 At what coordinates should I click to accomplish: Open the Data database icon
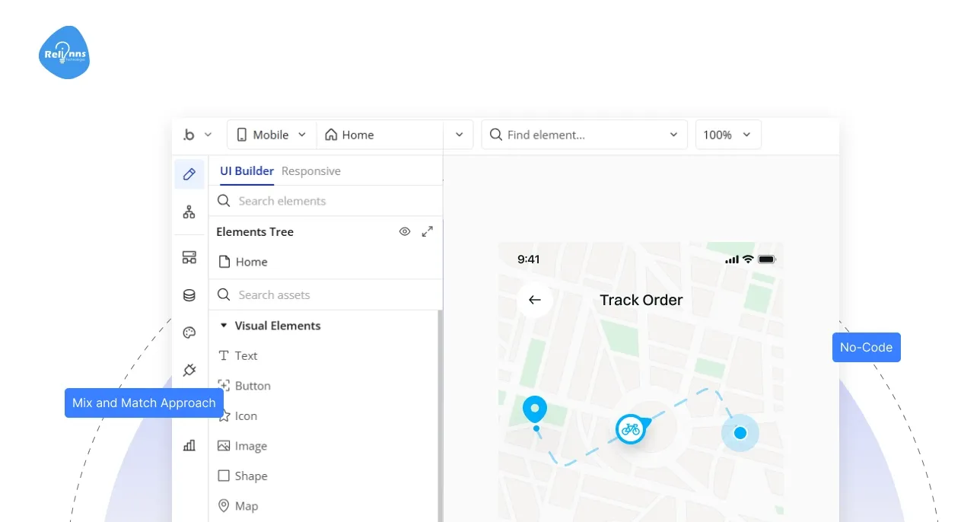click(x=189, y=295)
